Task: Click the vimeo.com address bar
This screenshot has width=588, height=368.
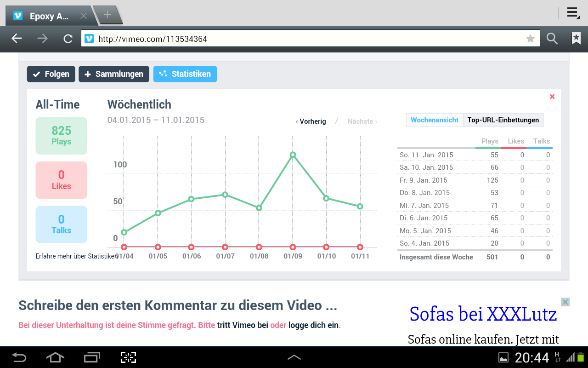Action: (311, 39)
